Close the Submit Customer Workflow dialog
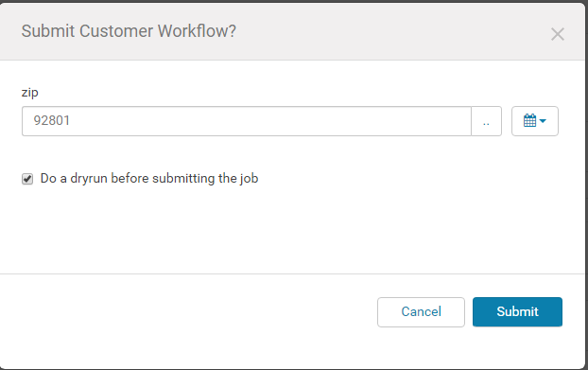The image size is (588, 370). click(558, 34)
